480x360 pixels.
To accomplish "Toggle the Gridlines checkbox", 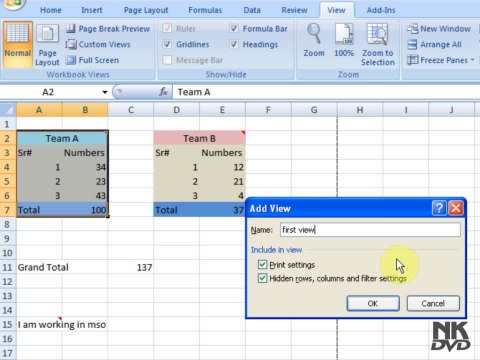I will [167, 44].
